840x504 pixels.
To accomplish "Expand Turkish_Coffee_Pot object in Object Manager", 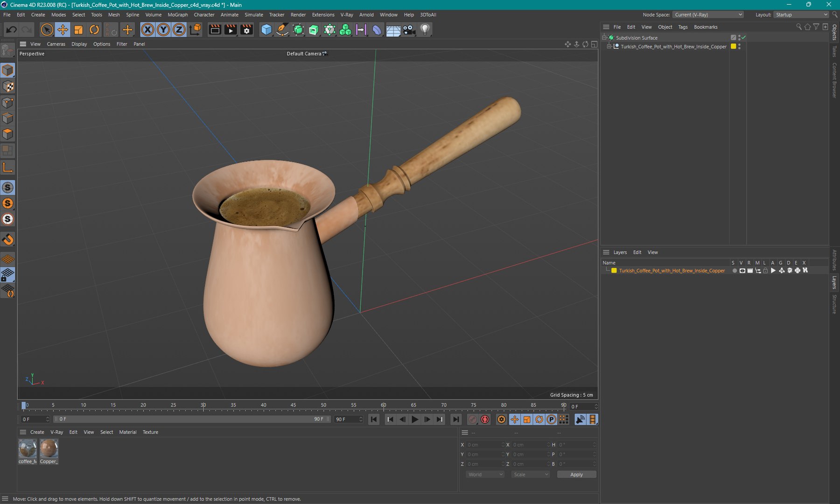I will [x=609, y=47].
